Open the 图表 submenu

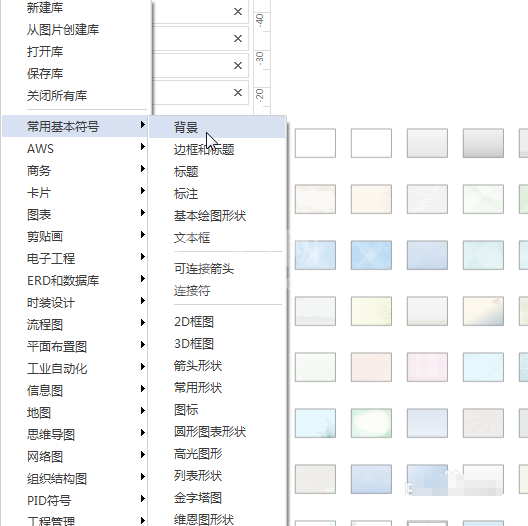click(75, 215)
